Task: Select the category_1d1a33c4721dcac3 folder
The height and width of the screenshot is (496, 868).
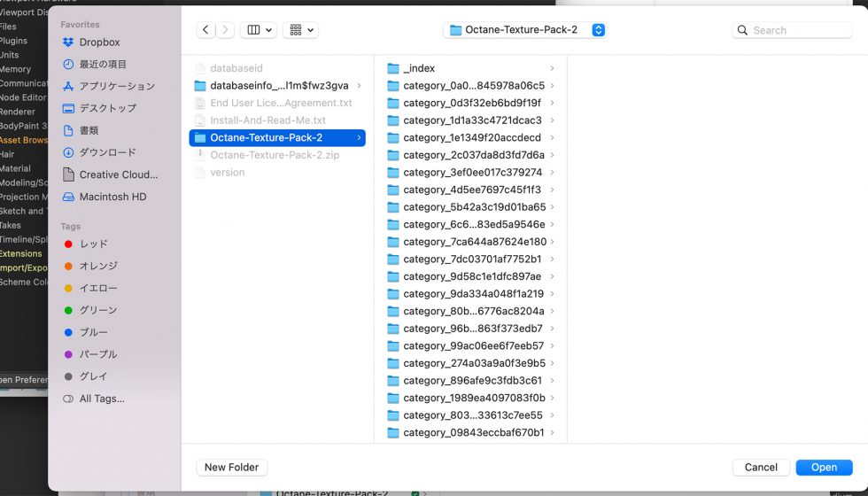Action: [471, 120]
